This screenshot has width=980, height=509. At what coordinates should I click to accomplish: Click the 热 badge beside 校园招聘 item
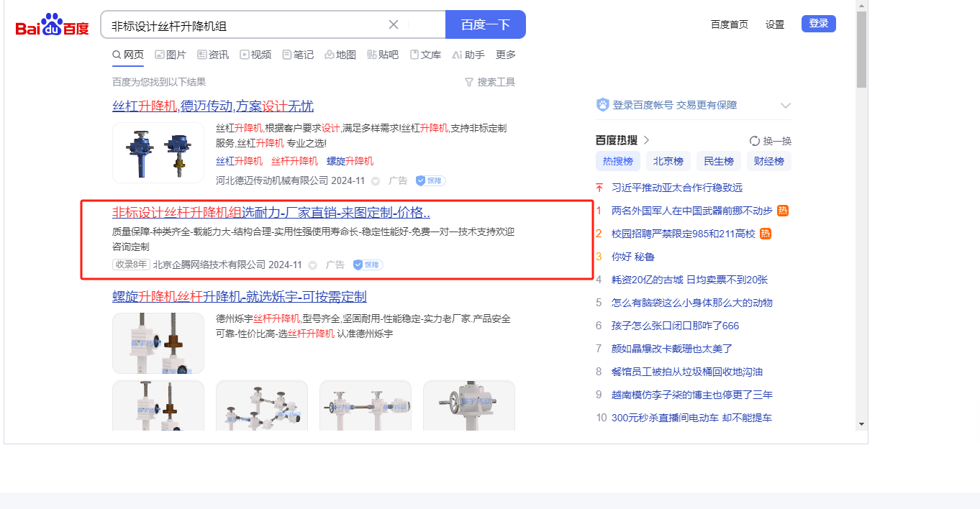click(766, 234)
